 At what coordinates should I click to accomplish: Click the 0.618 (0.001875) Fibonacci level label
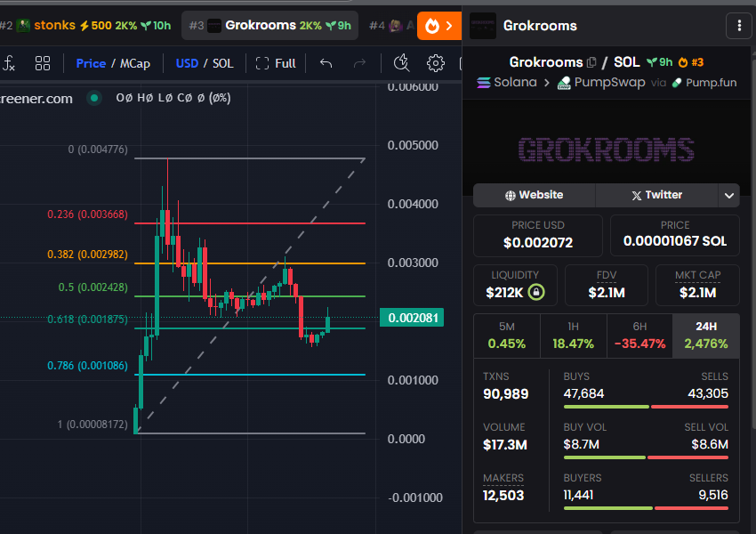(x=87, y=320)
